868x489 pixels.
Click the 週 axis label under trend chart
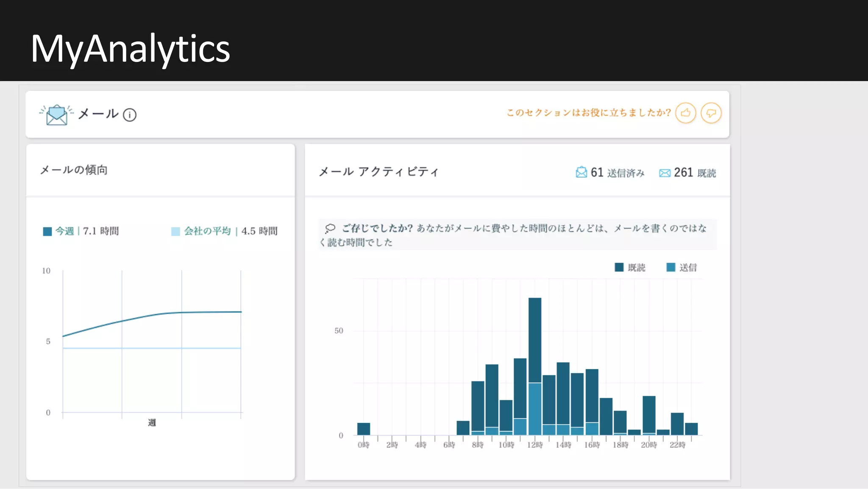pyautogui.click(x=152, y=423)
